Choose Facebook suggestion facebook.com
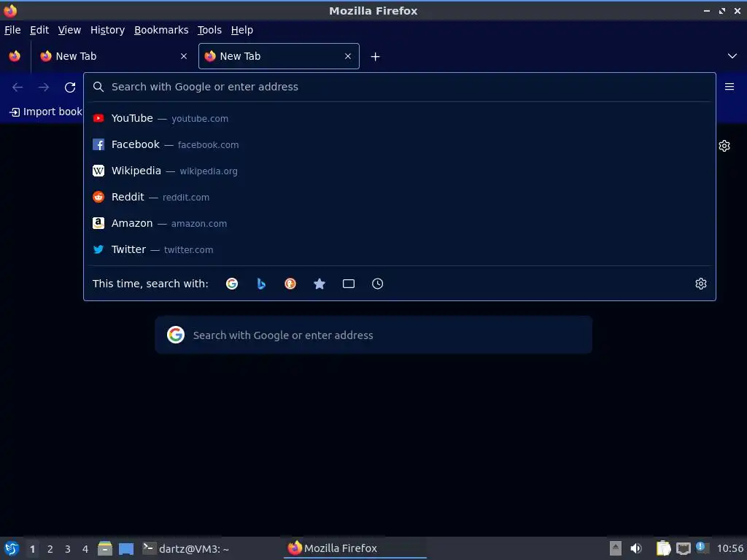 point(399,145)
